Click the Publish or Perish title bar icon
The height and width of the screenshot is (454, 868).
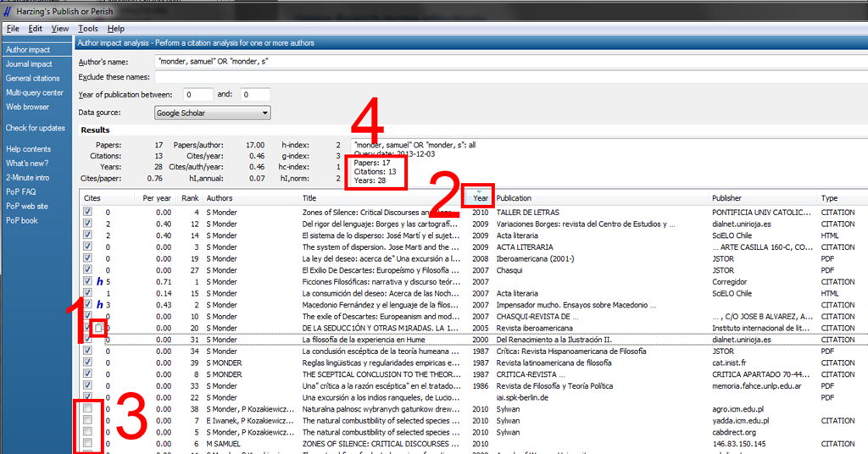click(7, 9)
